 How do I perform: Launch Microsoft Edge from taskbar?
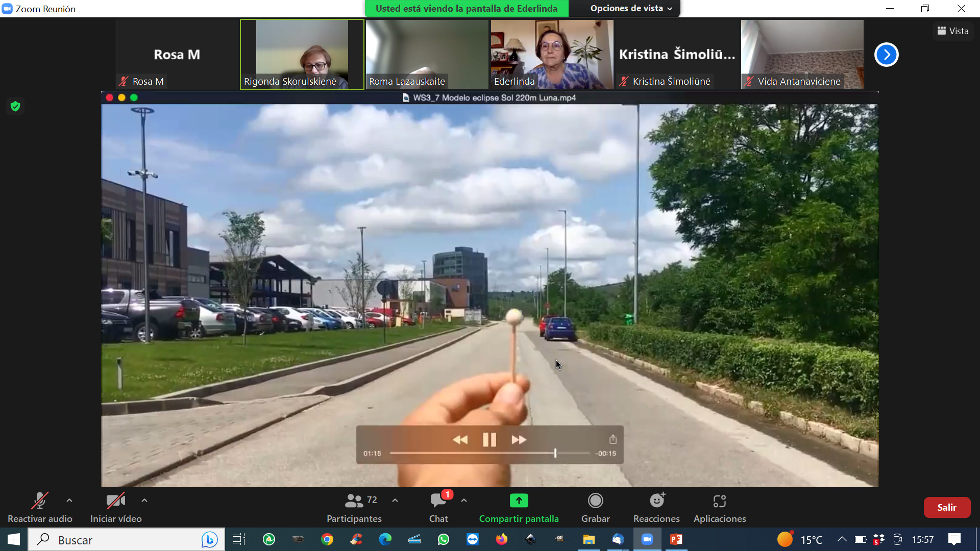(x=385, y=539)
